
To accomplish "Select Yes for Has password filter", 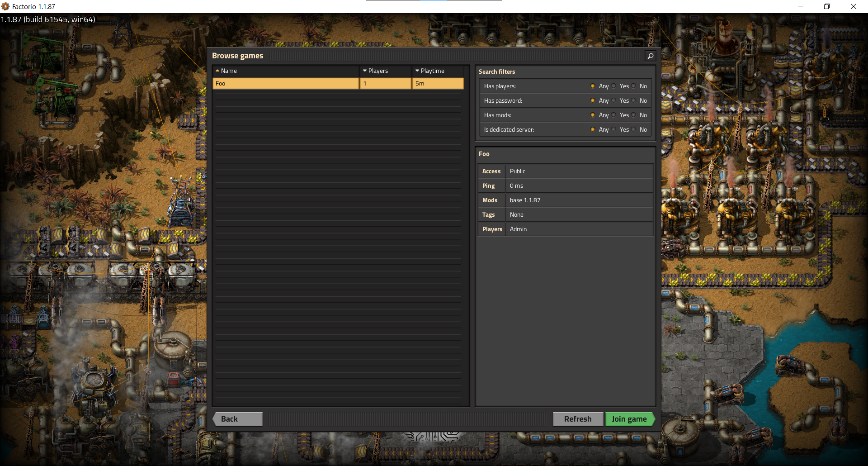I will click(614, 100).
